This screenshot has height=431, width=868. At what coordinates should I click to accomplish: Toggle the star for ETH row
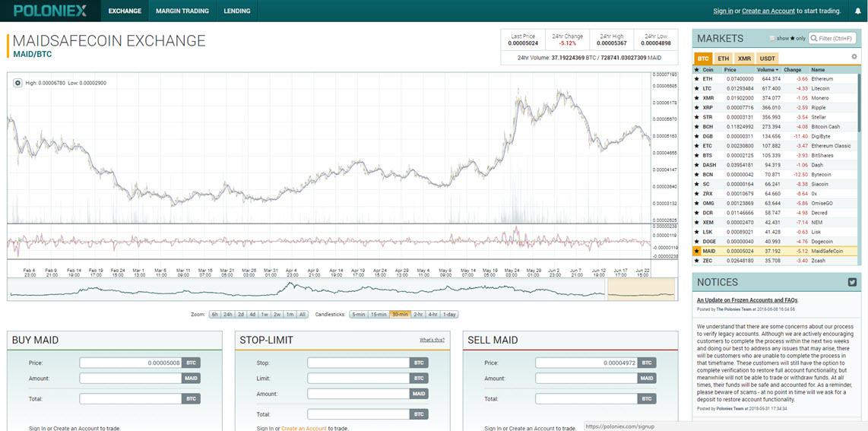(x=696, y=79)
